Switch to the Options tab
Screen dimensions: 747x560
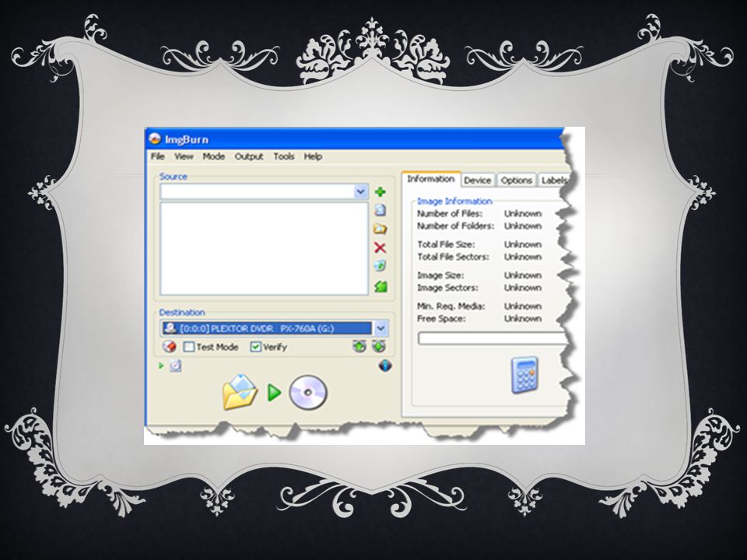[517, 180]
